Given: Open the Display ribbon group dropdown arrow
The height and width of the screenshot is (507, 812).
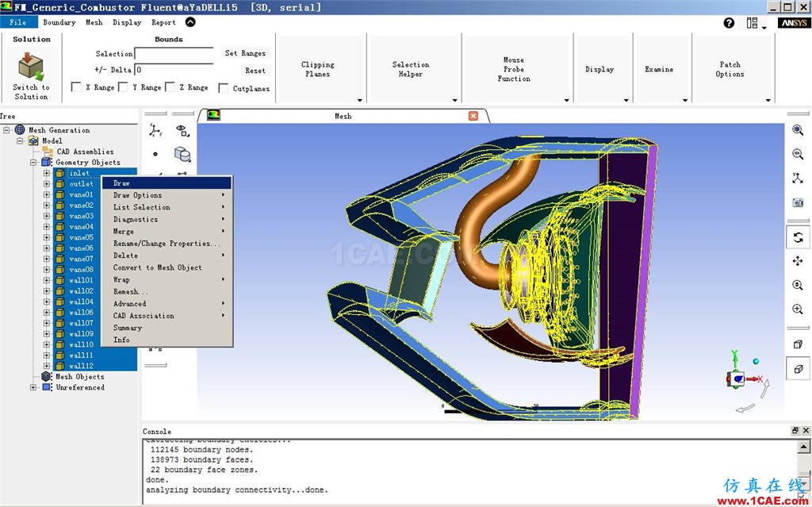Looking at the screenshot, I should point(626,100).
